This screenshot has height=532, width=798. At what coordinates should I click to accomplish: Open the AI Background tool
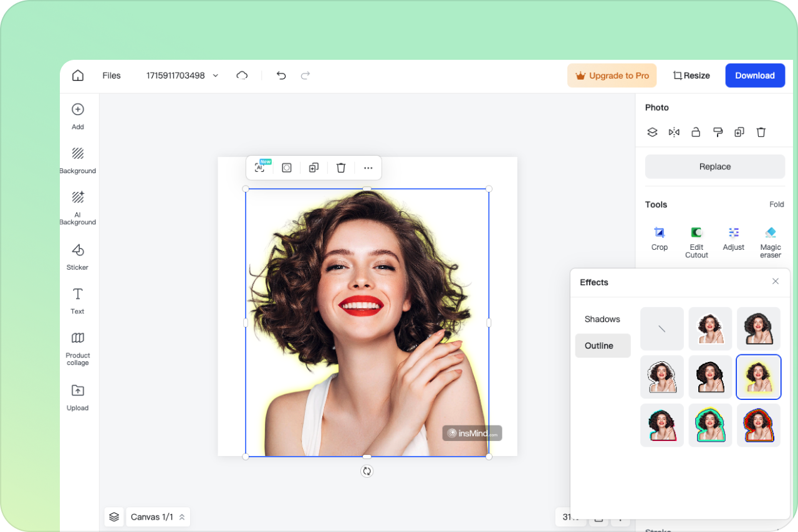pos(78,208)
